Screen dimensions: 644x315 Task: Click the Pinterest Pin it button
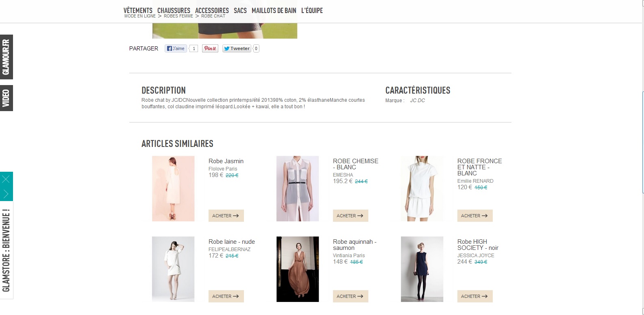coord(210,48)
